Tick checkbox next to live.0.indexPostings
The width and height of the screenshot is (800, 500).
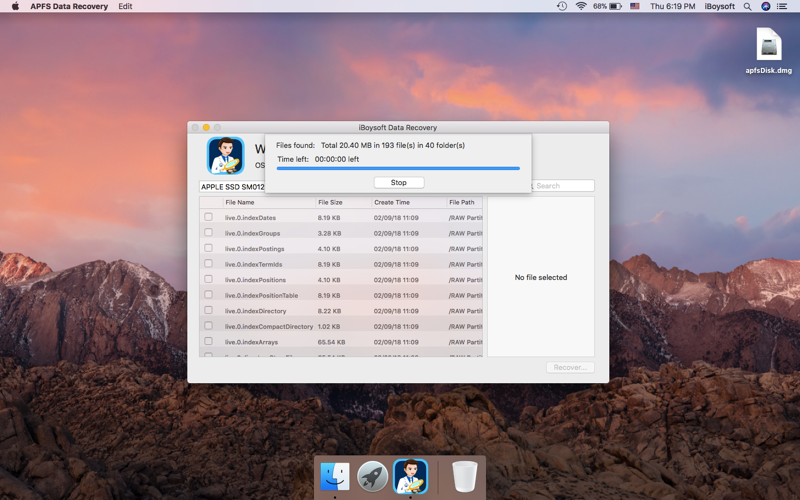(x=208, y=248)
